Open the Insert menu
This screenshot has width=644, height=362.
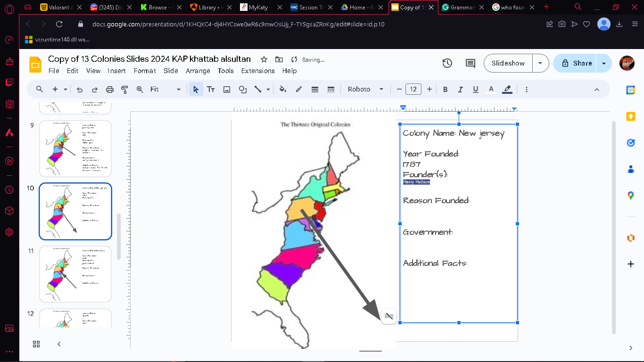click(116, 71)
